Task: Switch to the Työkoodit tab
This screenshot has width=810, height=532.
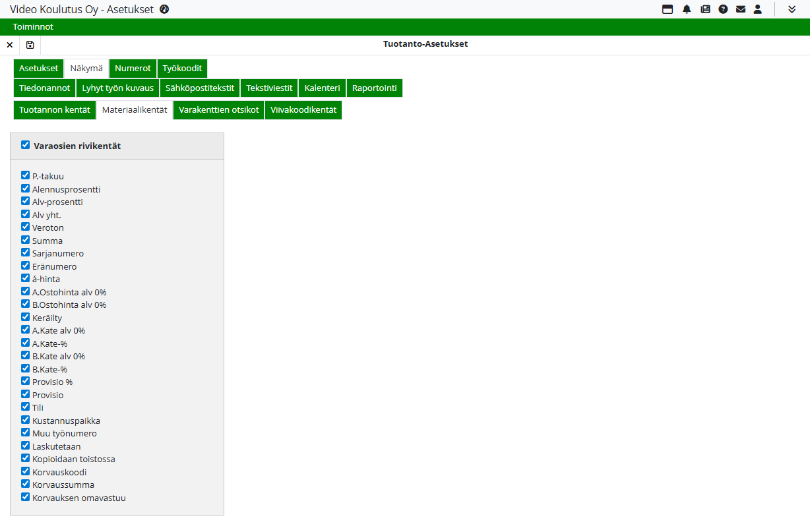Action: [x=182, y=69]
